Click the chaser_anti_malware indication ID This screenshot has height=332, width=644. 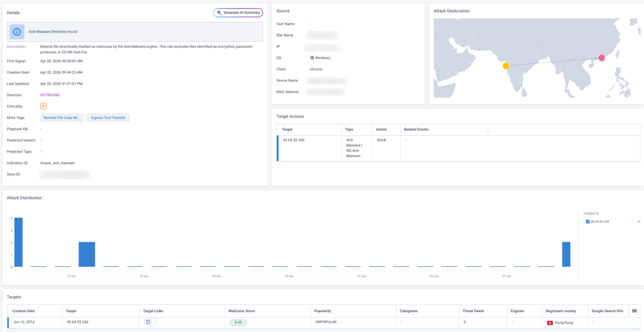tap(57, 163)
